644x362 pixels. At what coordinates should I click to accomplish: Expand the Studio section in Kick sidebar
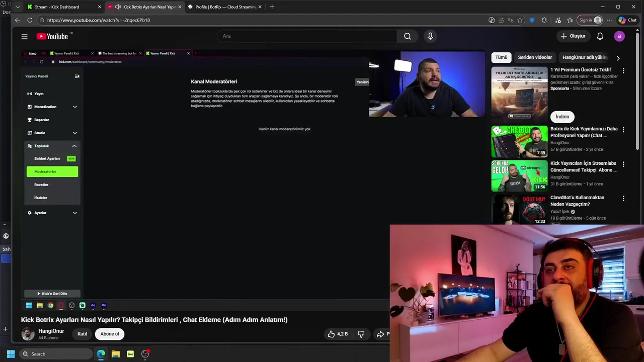coord(75,133)
